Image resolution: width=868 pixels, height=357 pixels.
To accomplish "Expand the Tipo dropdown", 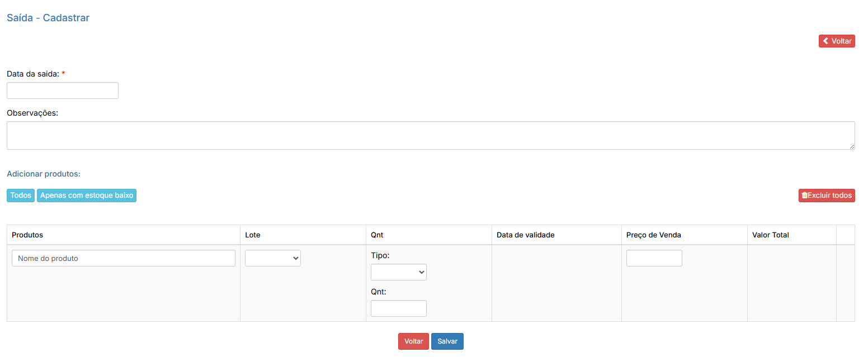I will 399,272.
